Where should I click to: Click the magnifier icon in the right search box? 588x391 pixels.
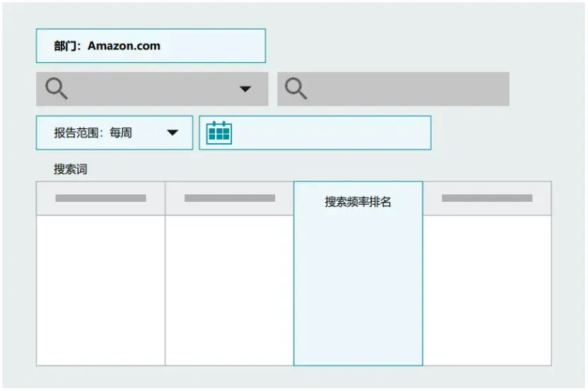click(x=296, y=89)
